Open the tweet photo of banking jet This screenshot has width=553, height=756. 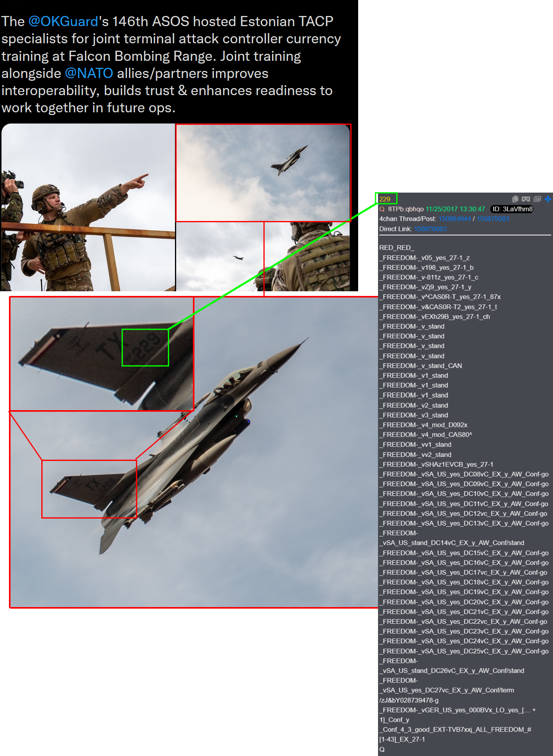tap(263, 173)
